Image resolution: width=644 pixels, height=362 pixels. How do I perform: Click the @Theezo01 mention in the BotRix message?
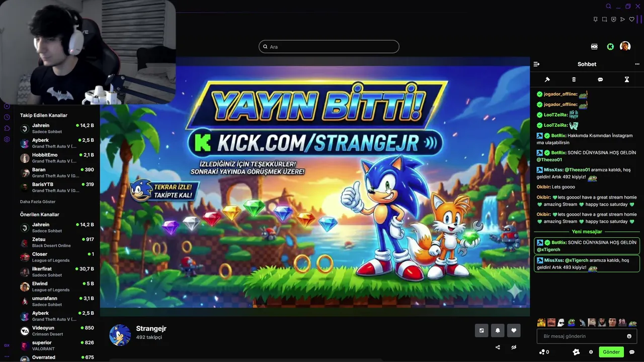pos(549,160)
